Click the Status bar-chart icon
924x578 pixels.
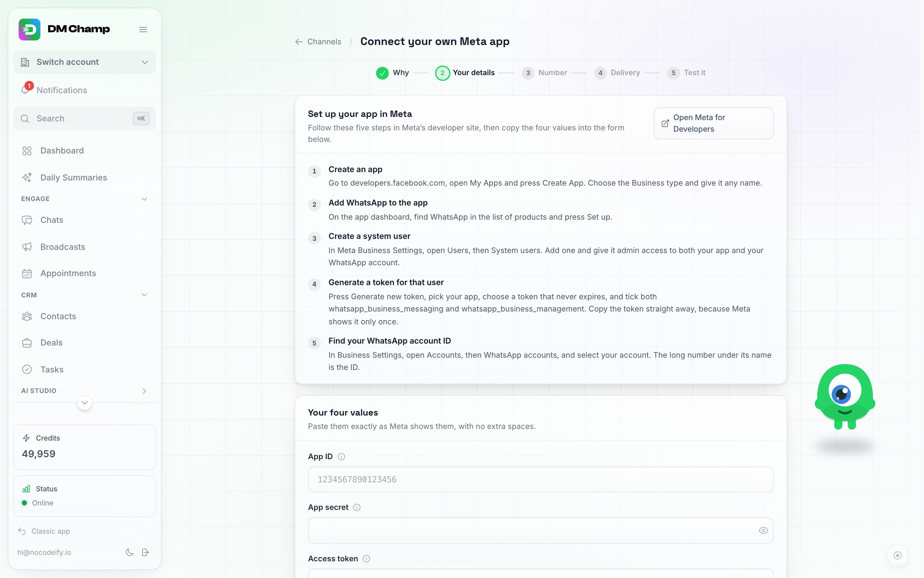[26, 489]
